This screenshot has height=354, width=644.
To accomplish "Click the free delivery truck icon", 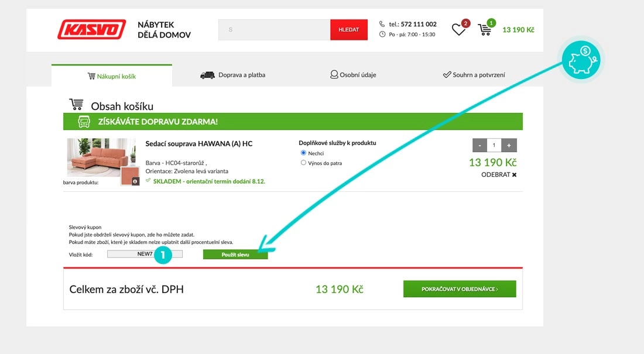I will tap(84, 122).
